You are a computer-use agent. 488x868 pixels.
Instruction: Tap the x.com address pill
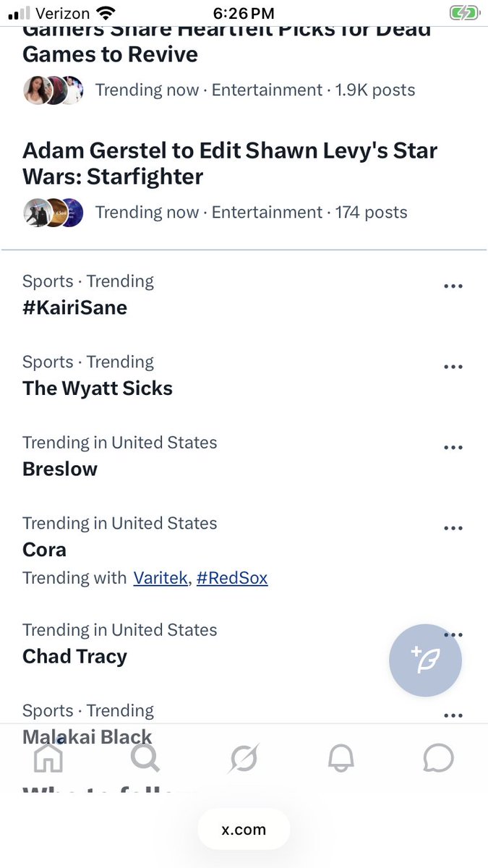(244, 830)
